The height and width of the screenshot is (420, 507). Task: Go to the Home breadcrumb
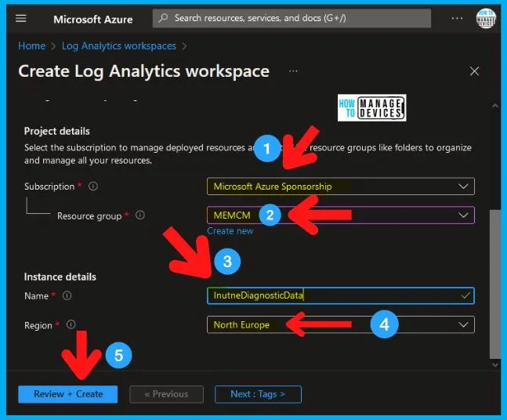pyautogui.click(x=31, y=46)
